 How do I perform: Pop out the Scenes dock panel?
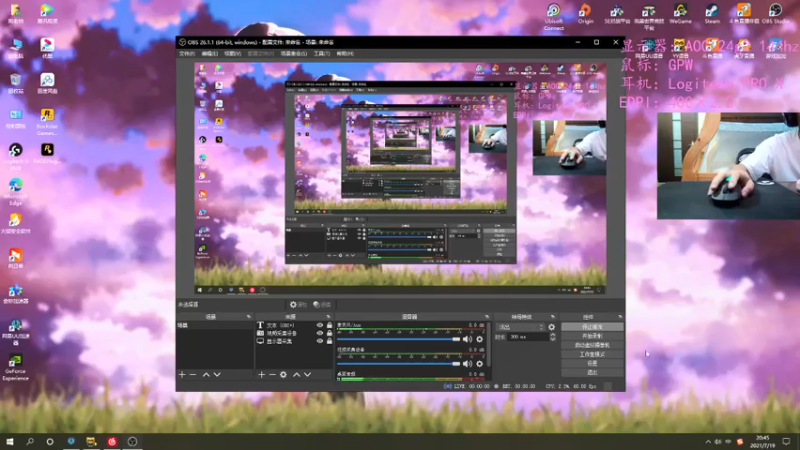coord(248,317)
